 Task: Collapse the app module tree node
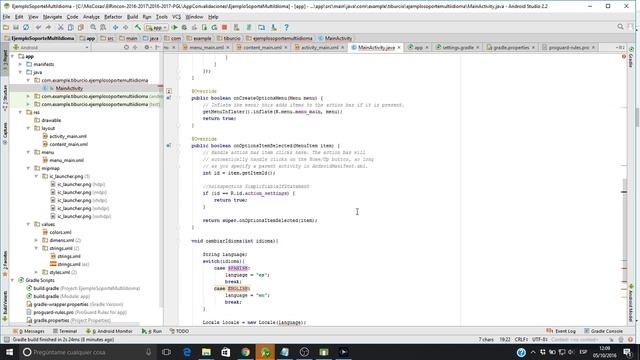(x=12, y=56)
